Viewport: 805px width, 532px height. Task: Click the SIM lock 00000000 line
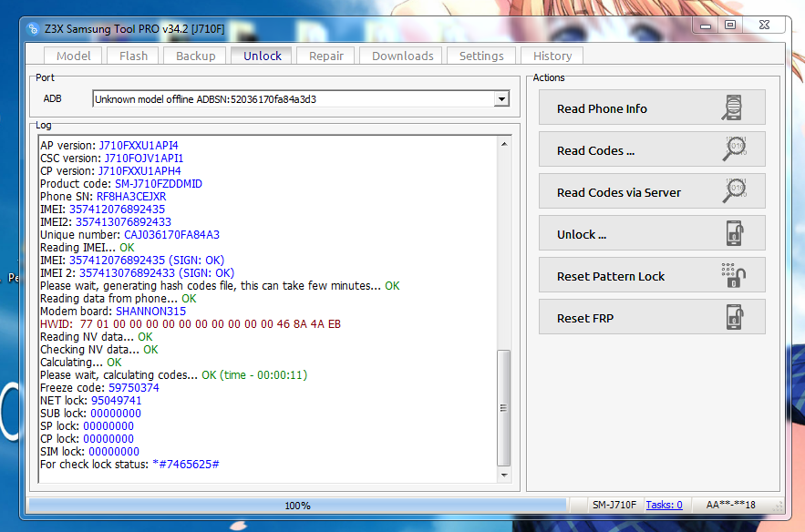pyautogui.click(x=90, y=452)
